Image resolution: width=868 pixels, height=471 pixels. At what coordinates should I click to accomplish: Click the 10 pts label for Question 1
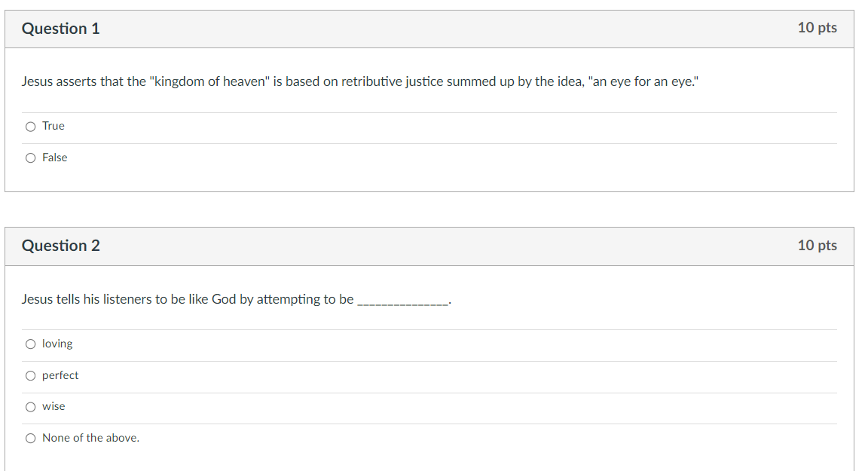[x=818, y=28]
